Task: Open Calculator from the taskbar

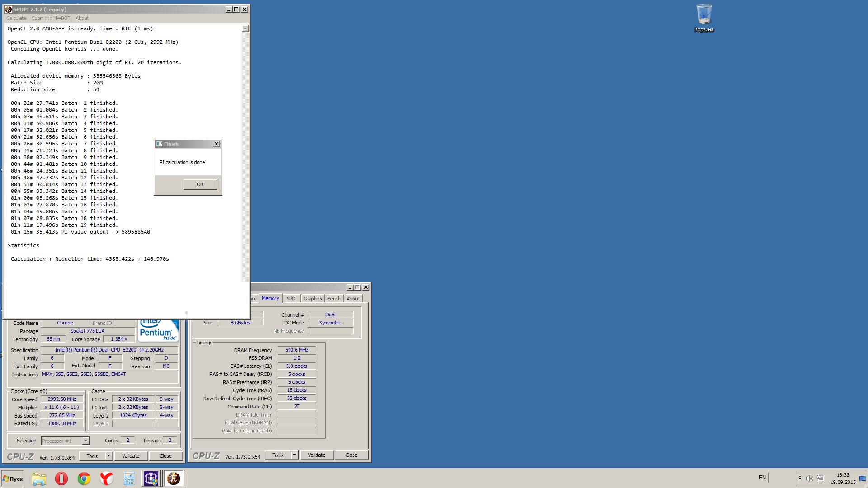Action: (x=129, y=479)
